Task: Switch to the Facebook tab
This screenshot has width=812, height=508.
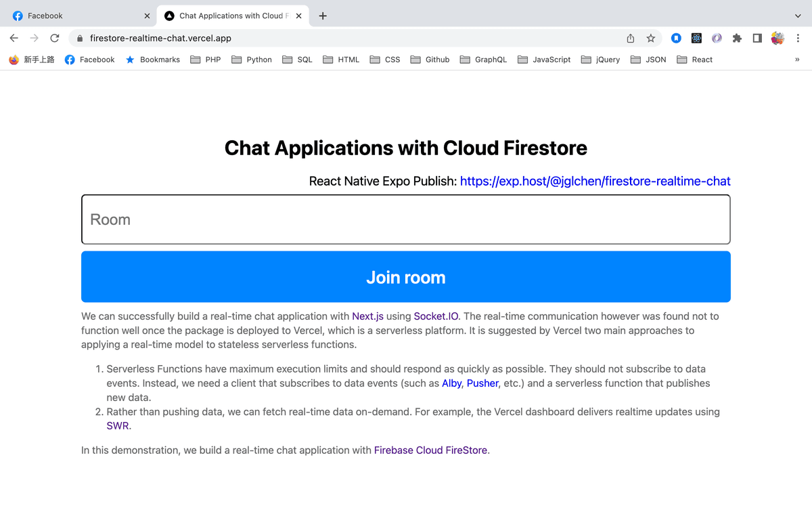Action: pos(78,16)
